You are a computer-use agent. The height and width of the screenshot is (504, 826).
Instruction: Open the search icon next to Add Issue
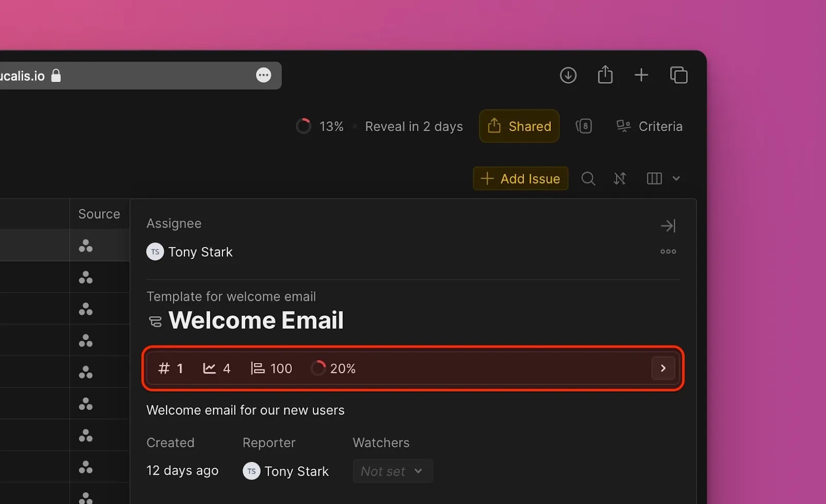[x=588, y=179]
